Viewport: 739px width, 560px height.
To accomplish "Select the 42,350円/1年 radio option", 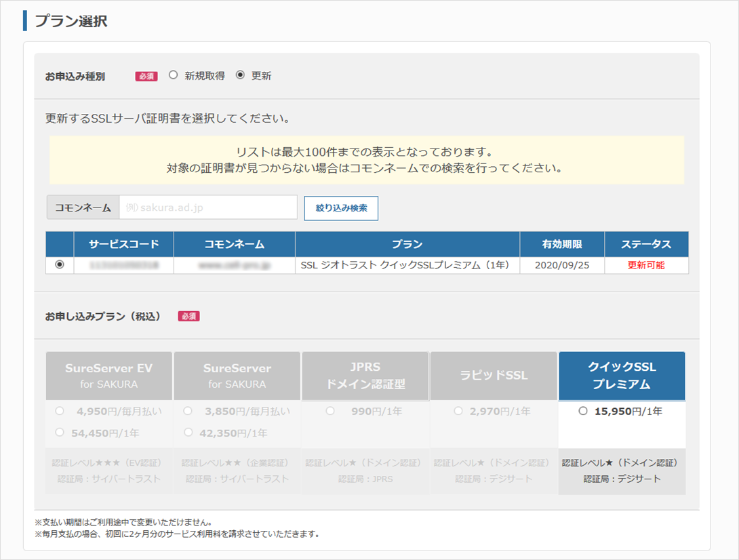I will (x=188, y=433).
